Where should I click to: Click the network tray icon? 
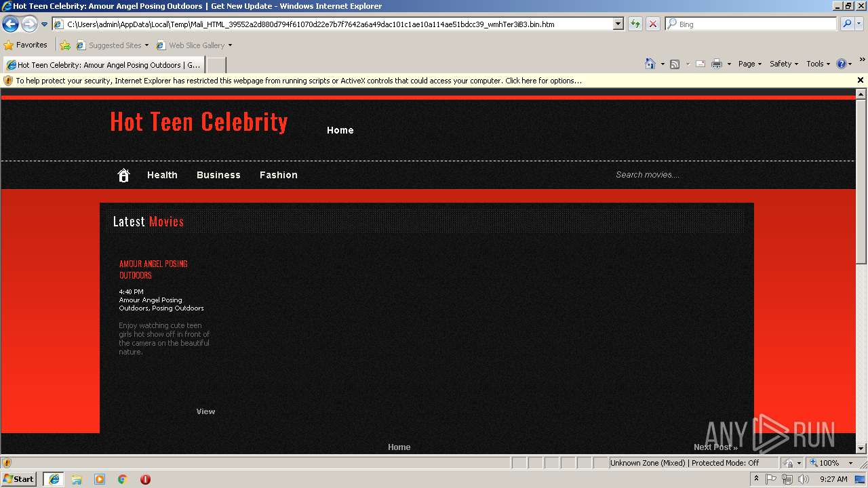(x=787, y=479)
